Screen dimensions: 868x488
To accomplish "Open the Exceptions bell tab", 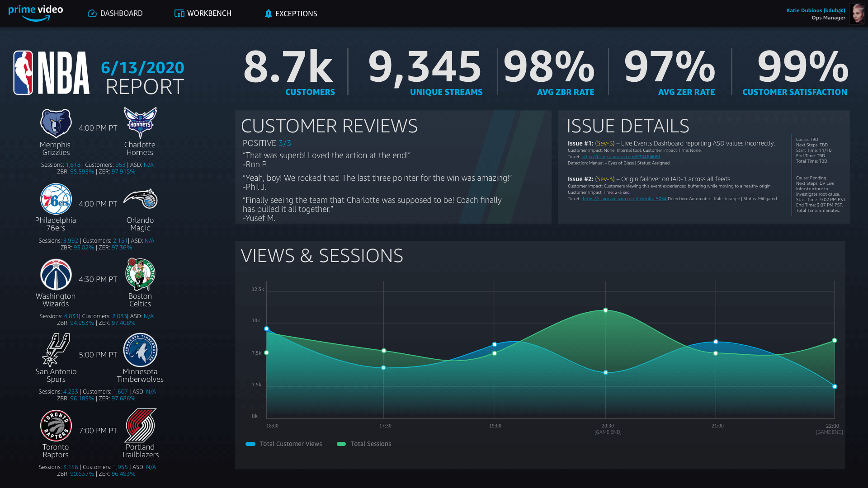I will [291, 14].
